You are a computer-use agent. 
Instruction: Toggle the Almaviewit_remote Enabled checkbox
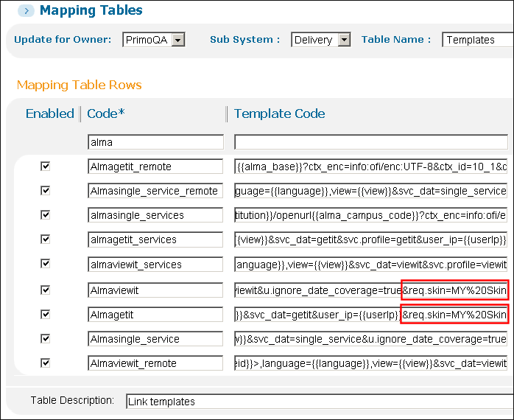click(x=46, y=363)
